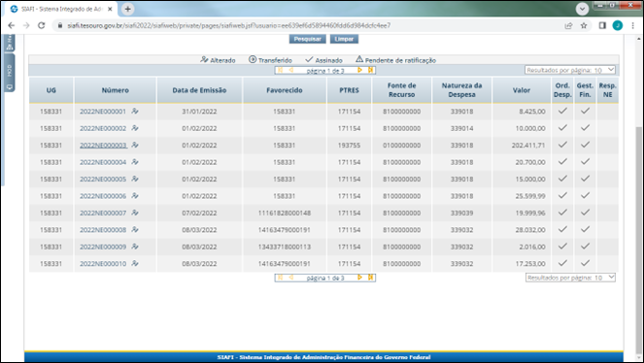This screenshot has height=363, width=644.
Task: Click PTRES cell 193755
Action: pos(349,146)
